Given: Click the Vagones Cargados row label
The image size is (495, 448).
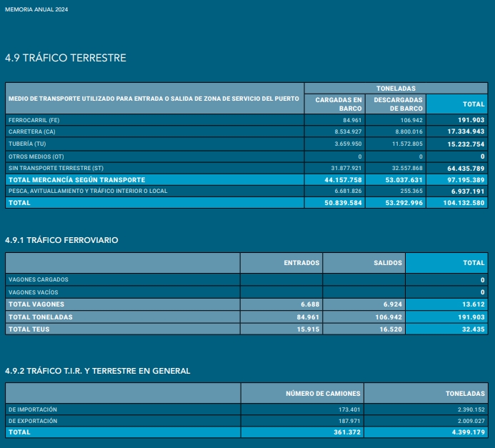Looking at the screenshot, I should pos(39,280).
